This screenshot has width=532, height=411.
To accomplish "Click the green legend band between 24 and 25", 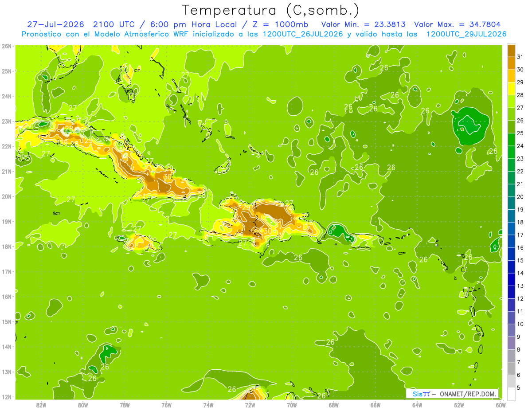I will 511,139.
